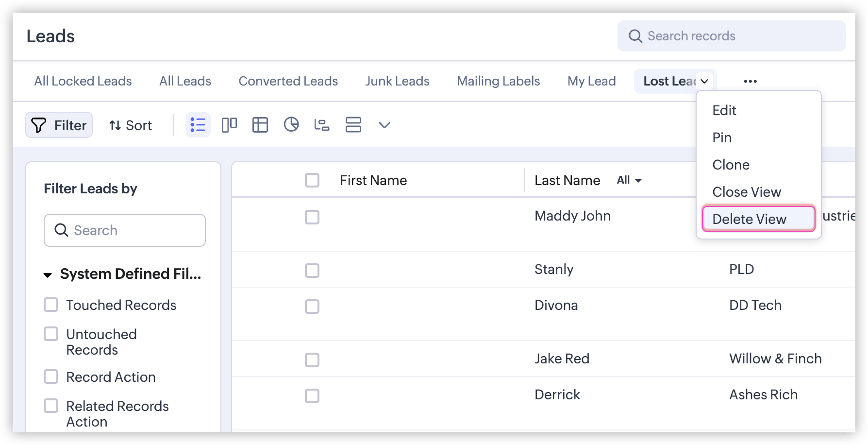Collapse System Defined Filters section
This screenshot has height=445, width=868.
(x=48, y=275)
